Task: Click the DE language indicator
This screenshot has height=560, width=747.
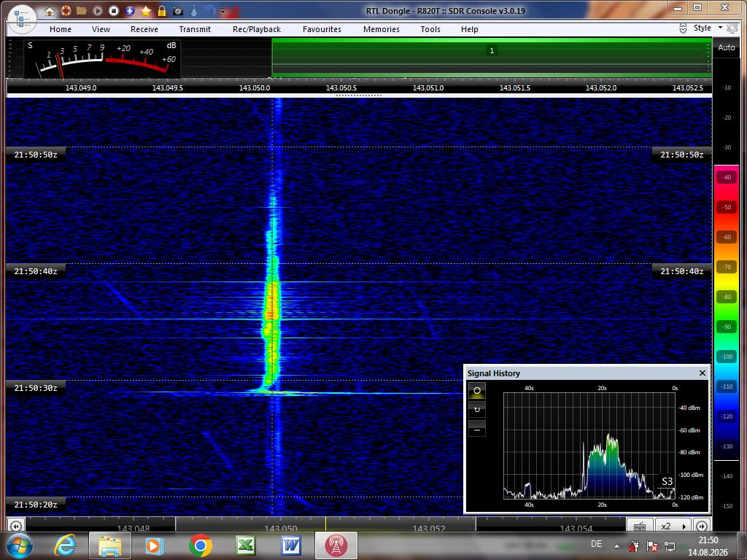Action: (x=596, y=544)
